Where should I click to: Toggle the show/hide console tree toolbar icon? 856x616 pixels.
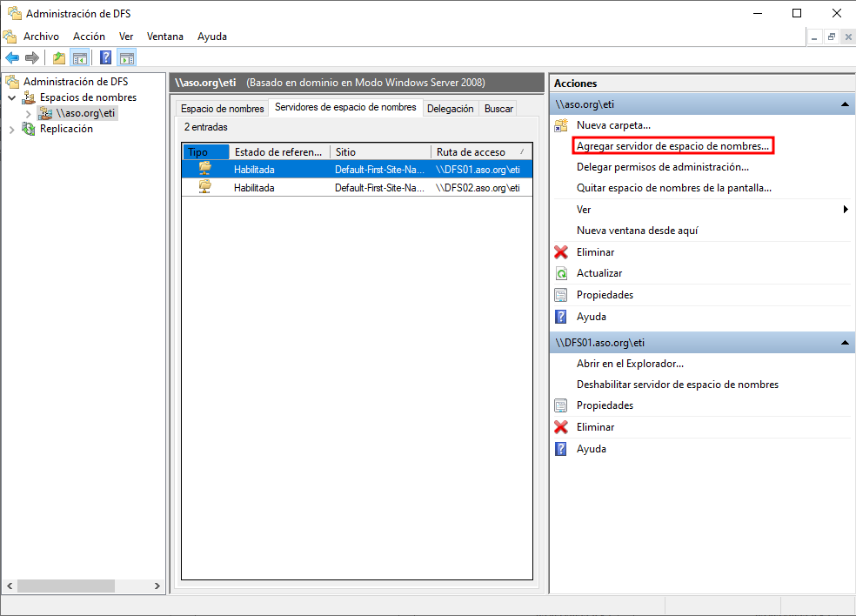tap(79, 58)
